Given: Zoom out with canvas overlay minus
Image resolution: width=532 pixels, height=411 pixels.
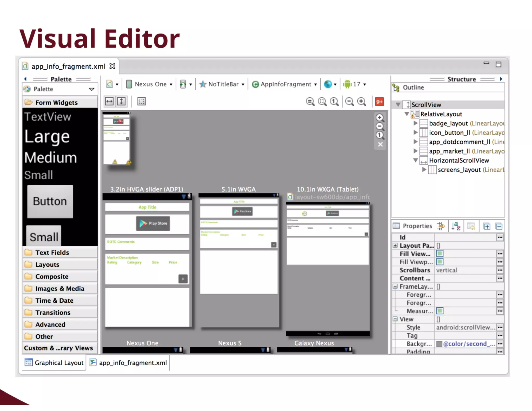Looking at the screenshot, I should point(380,127).
